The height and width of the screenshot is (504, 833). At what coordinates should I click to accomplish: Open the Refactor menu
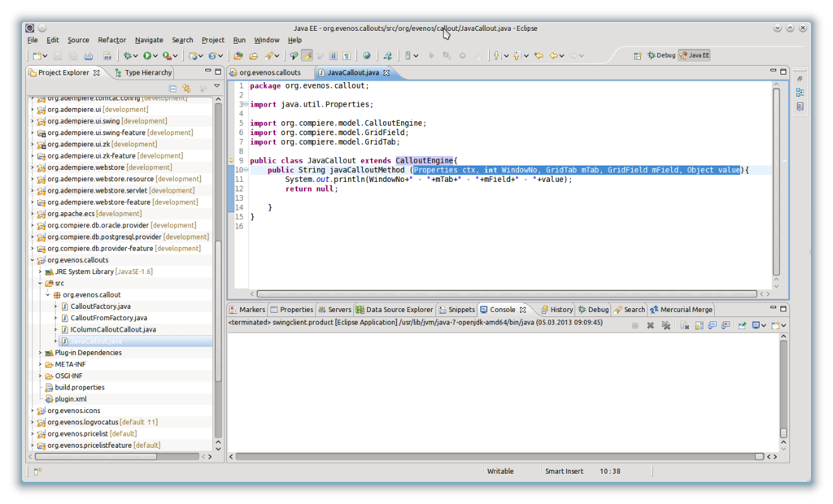click(111, 40)
